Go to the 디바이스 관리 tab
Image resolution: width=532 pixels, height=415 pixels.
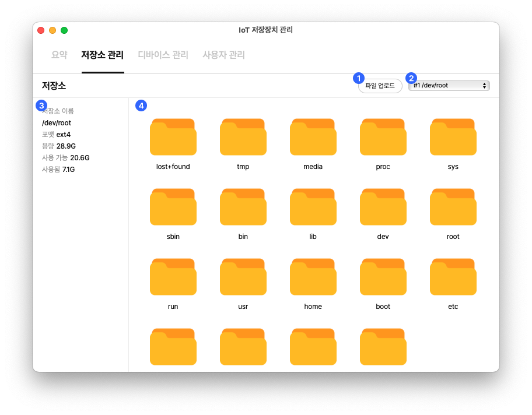click(163, 55)
